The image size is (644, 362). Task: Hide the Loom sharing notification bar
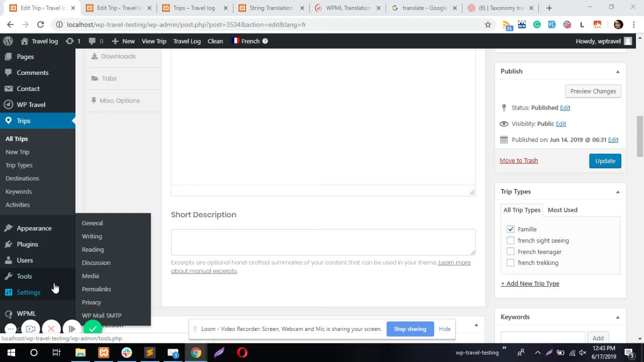[444, 329]
